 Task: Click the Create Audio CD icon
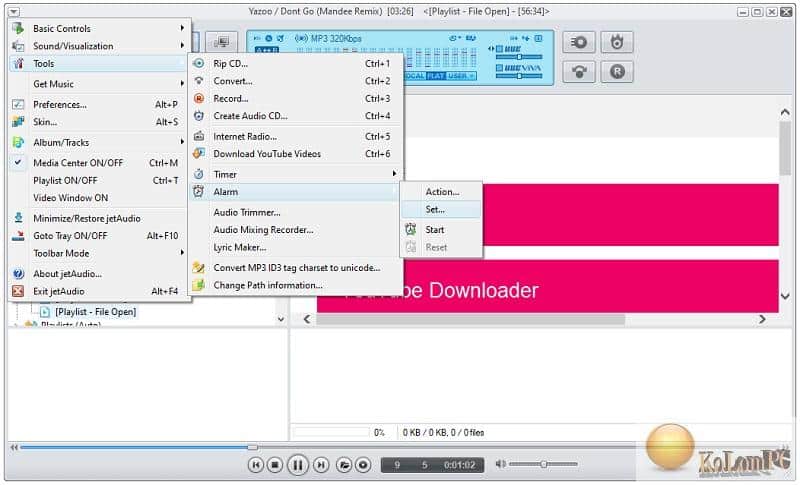[199, 116]
